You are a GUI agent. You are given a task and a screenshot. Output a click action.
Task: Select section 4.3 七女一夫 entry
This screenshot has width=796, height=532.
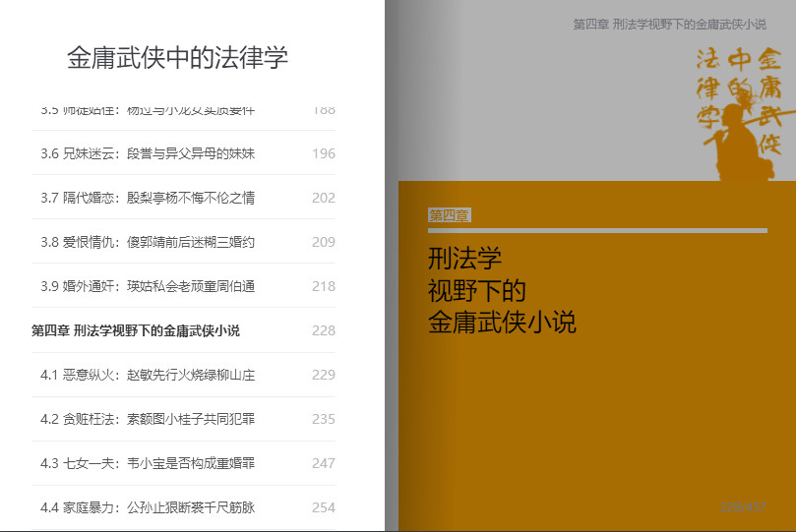point(148,463)
